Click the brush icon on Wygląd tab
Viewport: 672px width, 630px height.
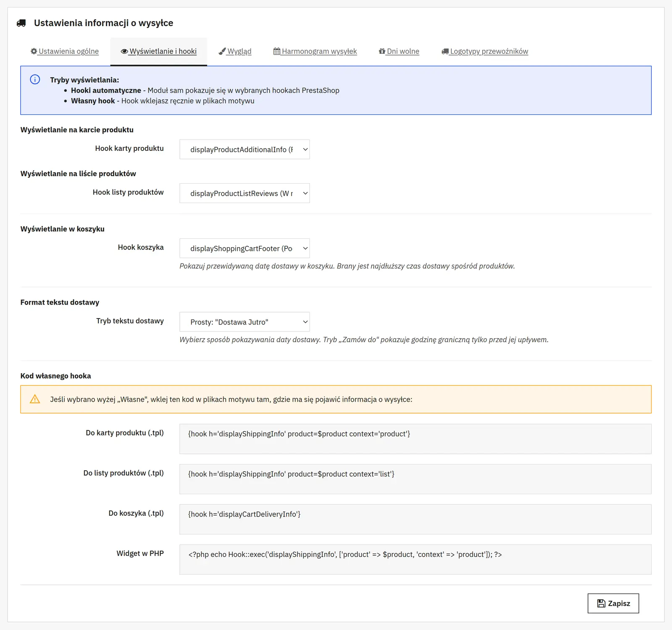[222, 51]
